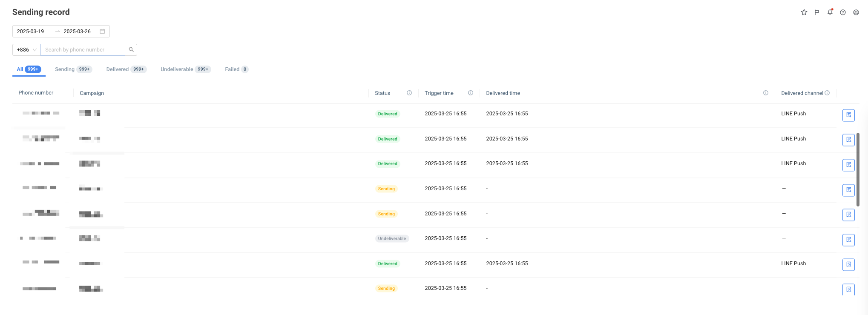Click the Trigger time info icon
Image resolution: width=868 pixels, height=315 pixels.
pos(471,93)
